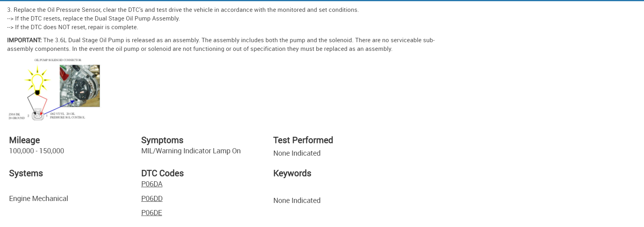Click the DTC Codes heading
This screenshot has height=227, width=644.
(163, 173)
